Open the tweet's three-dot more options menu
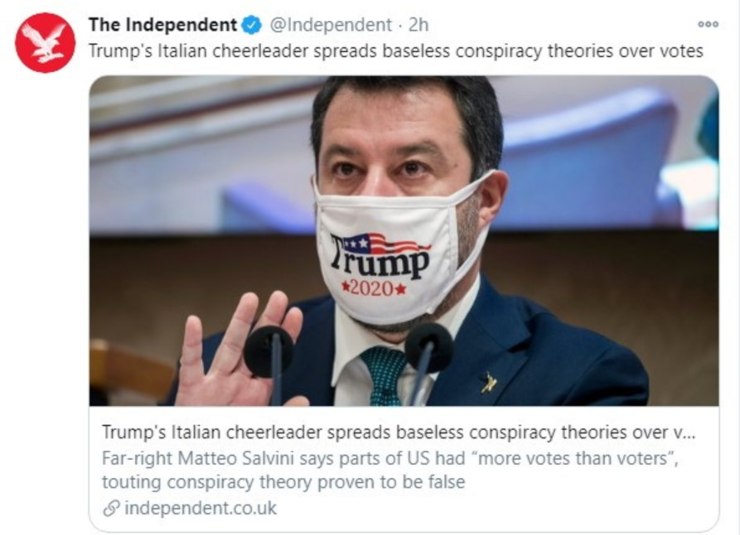 click(x=708, y=24)
